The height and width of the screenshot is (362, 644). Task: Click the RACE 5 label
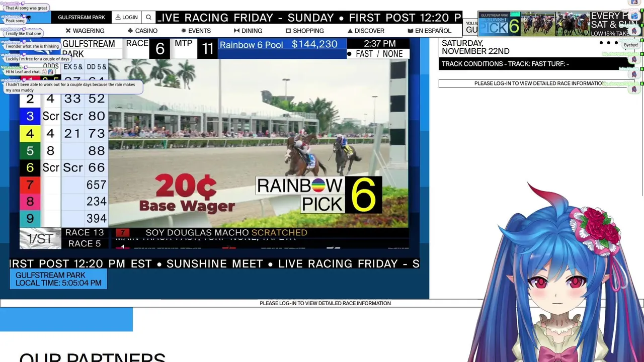coord(85,243)
